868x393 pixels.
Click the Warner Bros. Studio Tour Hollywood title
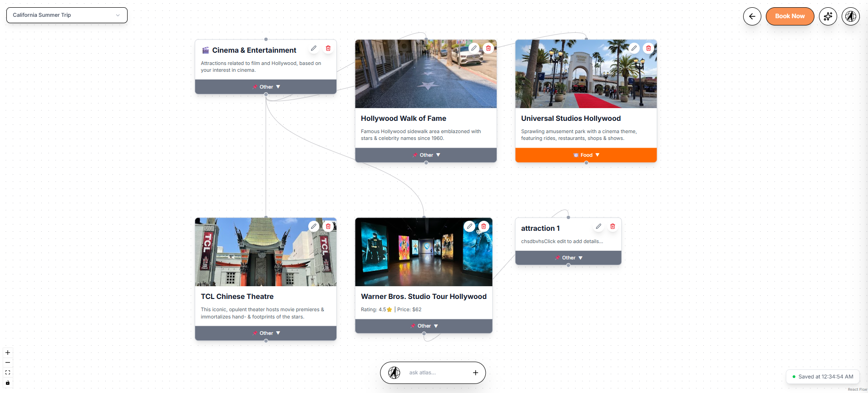(x=424, y=297)
